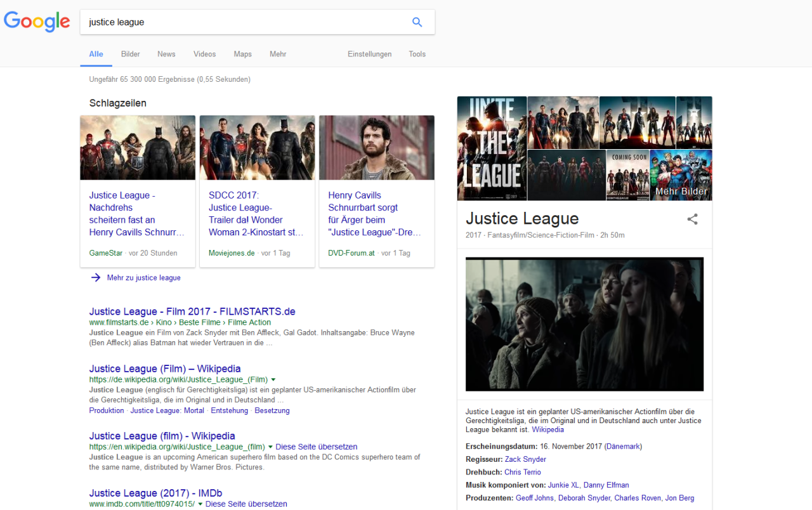Click 'Mehr Bilder' image tile

681,175
